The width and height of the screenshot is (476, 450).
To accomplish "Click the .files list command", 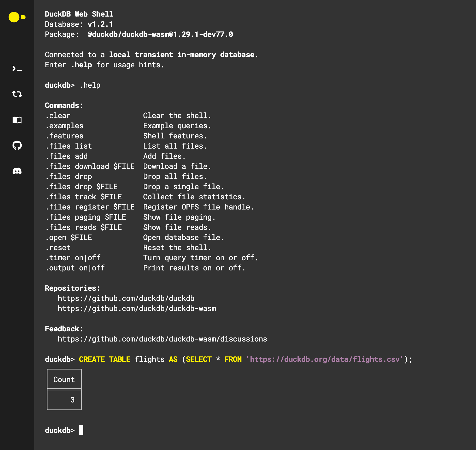I will coord(68,146).
